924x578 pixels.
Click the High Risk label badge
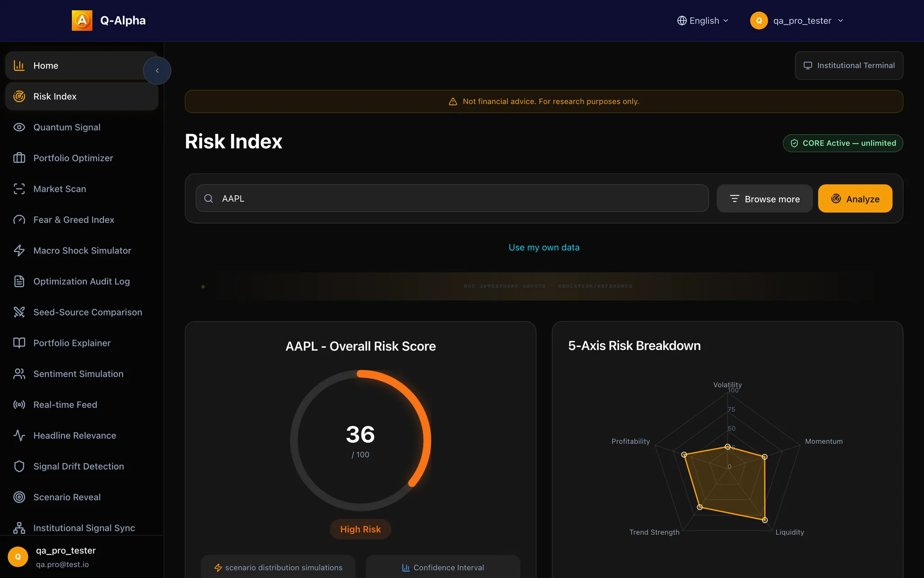point(360,529)
